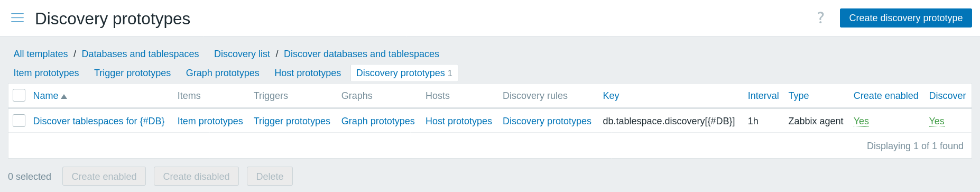Open the help question mark icon

[x=820, y=18]
